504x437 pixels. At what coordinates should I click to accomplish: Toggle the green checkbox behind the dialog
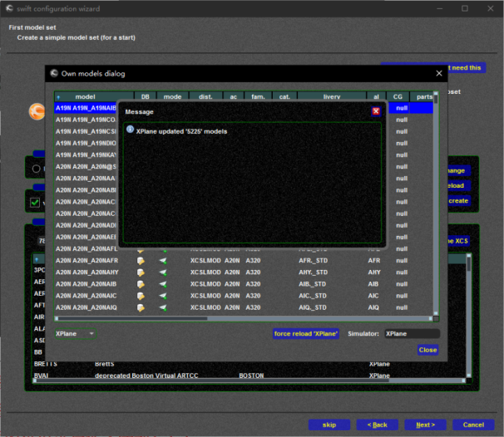[x=35, y=202]
